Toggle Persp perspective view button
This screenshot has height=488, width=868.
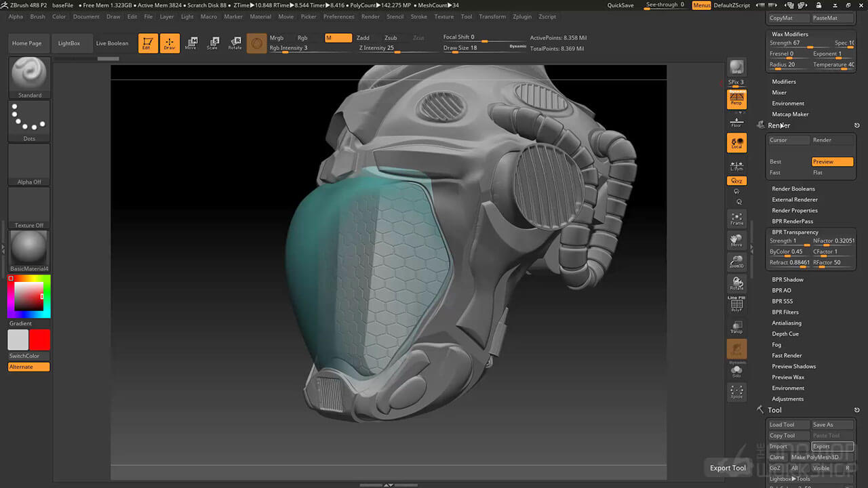pos(736,100)
